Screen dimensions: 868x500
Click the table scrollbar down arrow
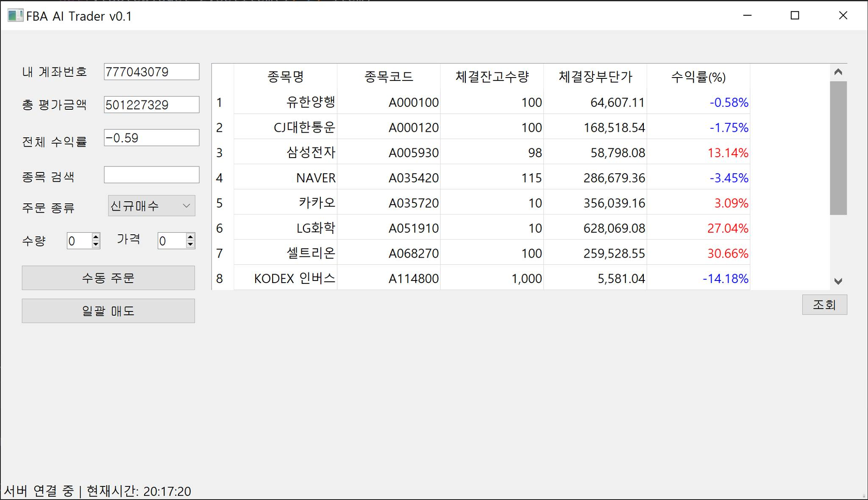click(x=838, y=281)
